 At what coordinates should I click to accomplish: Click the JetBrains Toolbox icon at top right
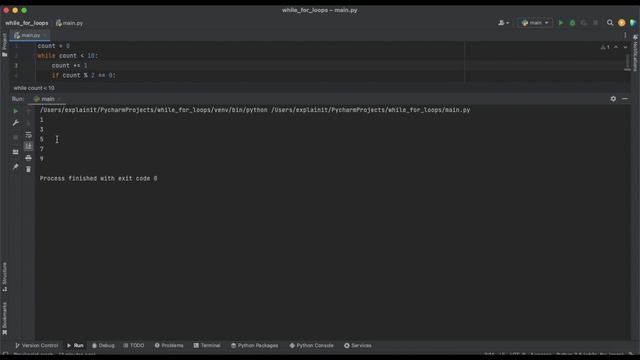tap(633, 23)
